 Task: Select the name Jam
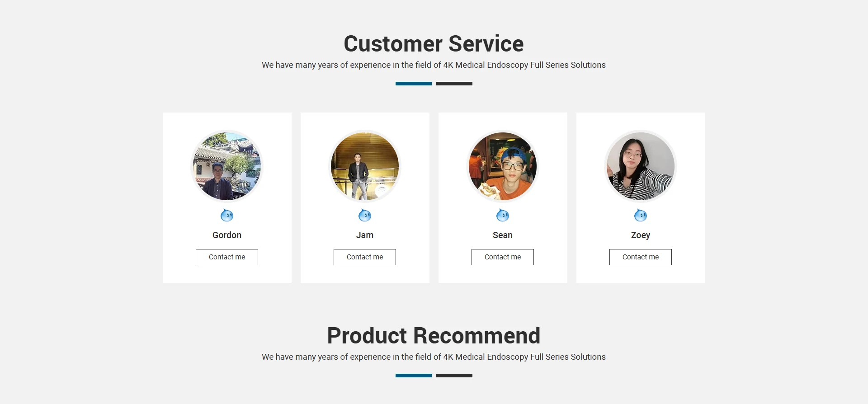[365, 235]
